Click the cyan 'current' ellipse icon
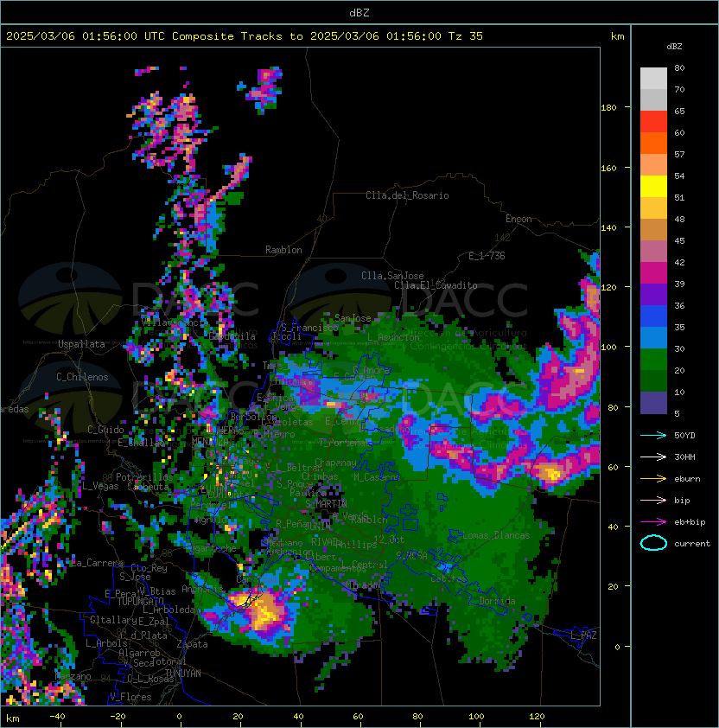 pyautogui.click(x=653, y=543)
